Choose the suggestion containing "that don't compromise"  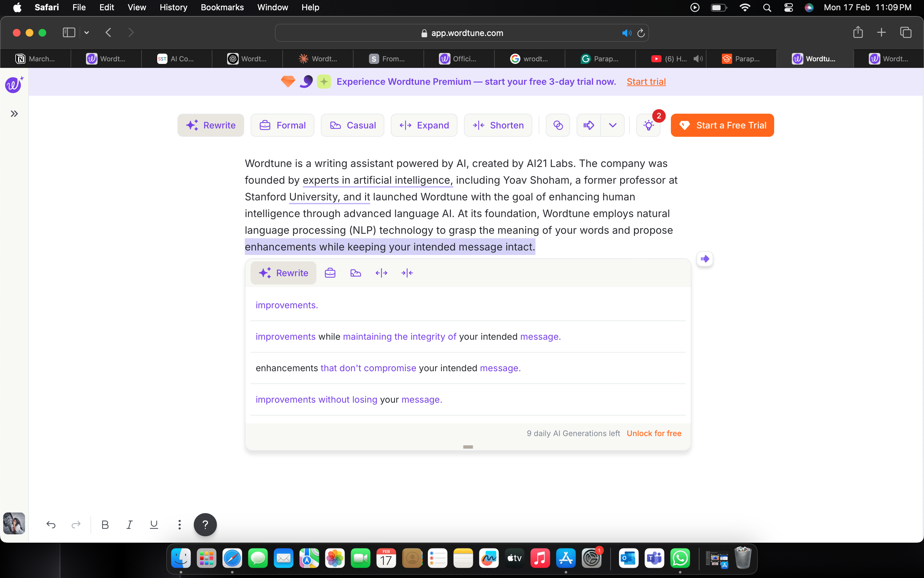tap(468, 368)
